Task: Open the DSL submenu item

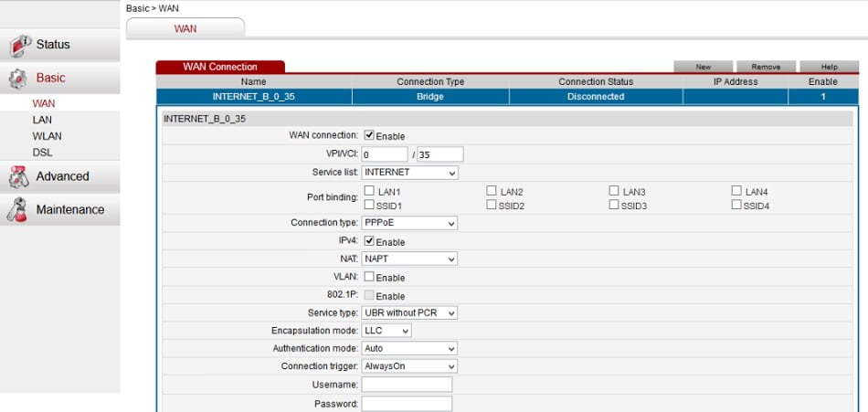Action: 43,153
